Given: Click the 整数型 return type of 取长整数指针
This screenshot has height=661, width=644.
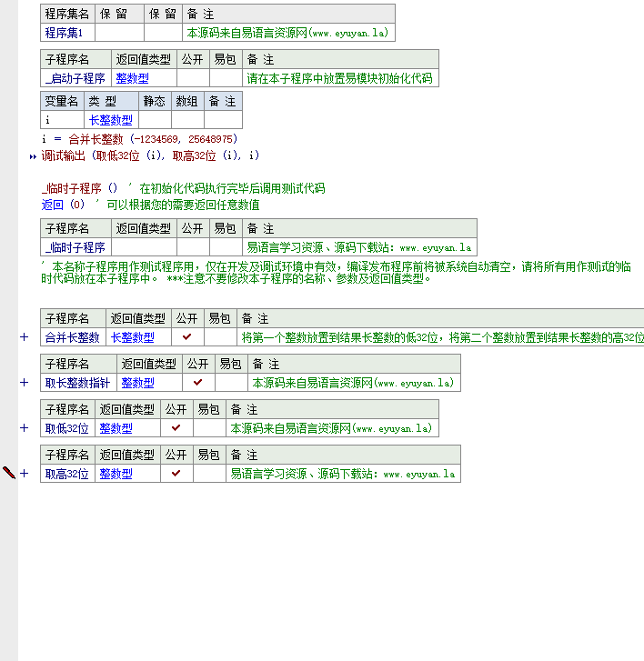Looking at the screenshot, I should 138,383.
